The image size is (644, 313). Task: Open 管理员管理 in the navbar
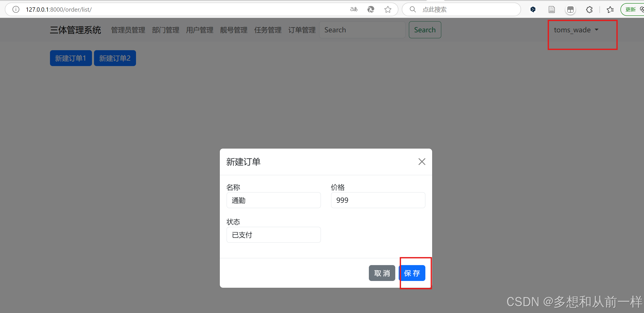coord(128,30)
